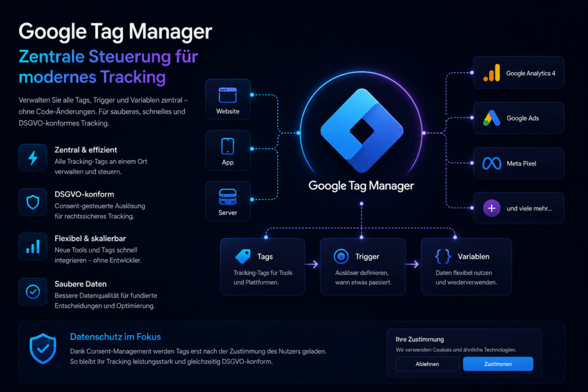This screenshot has width=588, height=392.
Task: Click the Google Ads triangle logo
Action: tap(492, 118)
